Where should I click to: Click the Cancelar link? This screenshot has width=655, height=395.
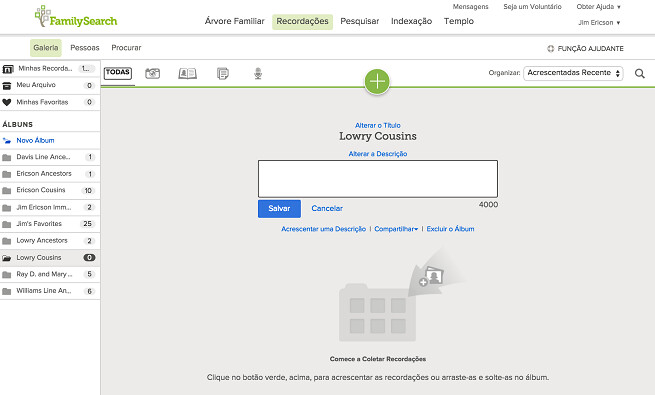point(327,208)
